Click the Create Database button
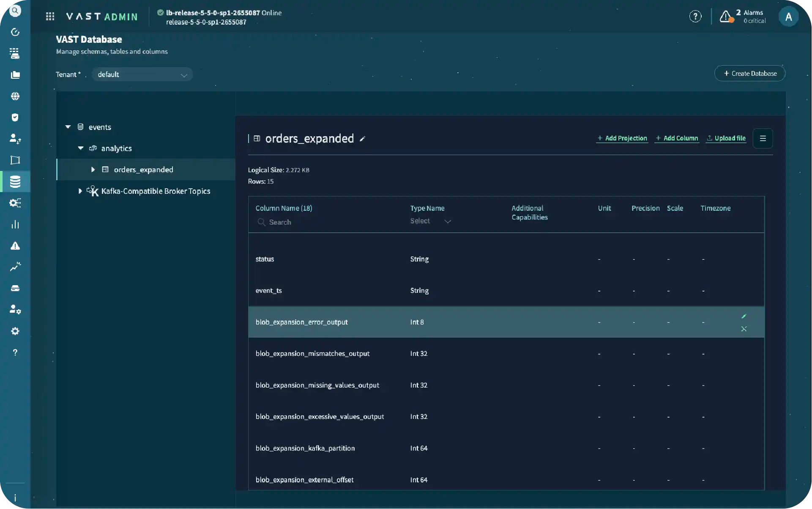The width and height of the screenshot is (812, 509). (750, 74)
